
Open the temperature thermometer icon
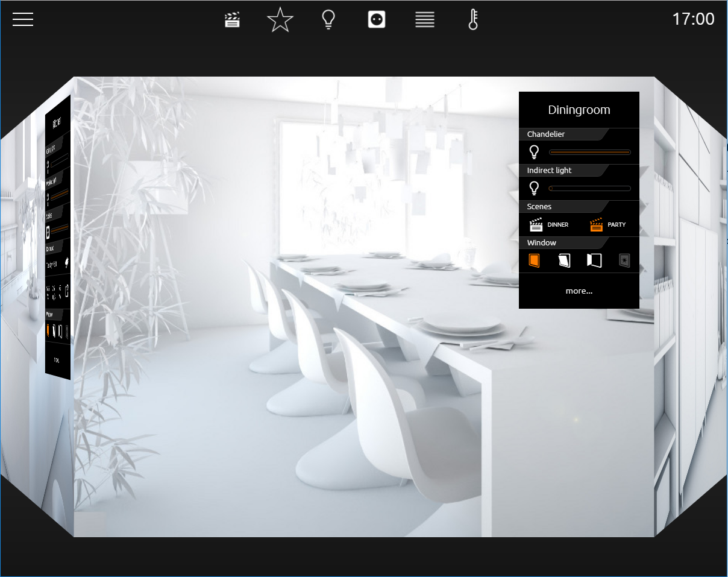coord(473,20)
